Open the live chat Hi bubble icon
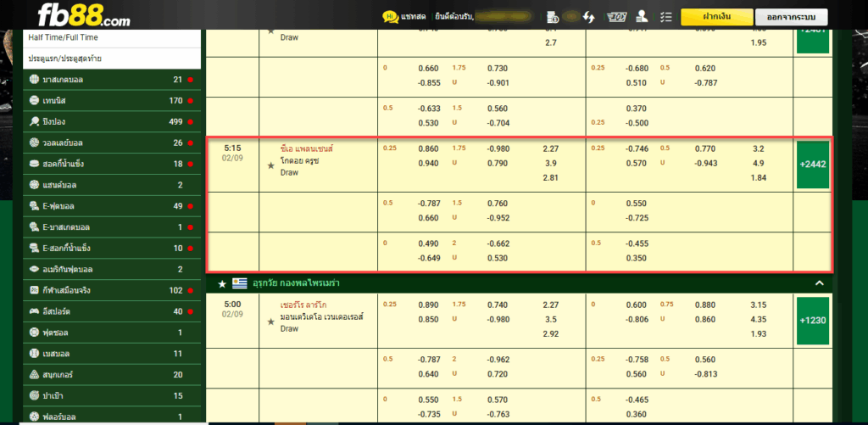This screenshot has height=425, width=868. [390, 17]
